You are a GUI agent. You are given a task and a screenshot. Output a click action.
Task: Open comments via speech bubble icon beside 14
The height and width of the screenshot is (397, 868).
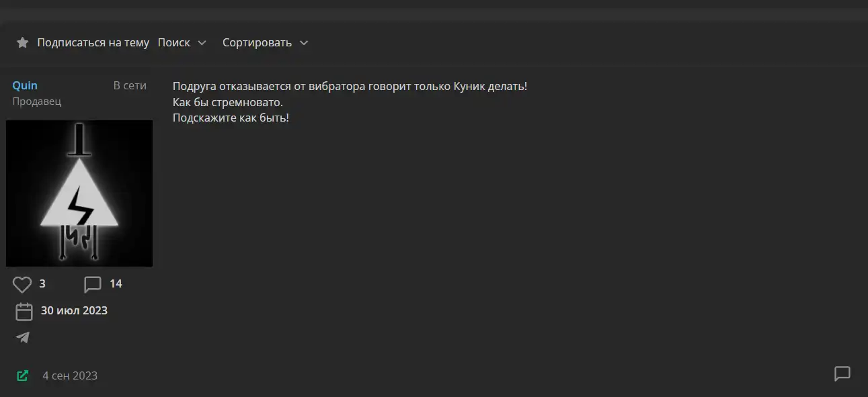point(93,284)
